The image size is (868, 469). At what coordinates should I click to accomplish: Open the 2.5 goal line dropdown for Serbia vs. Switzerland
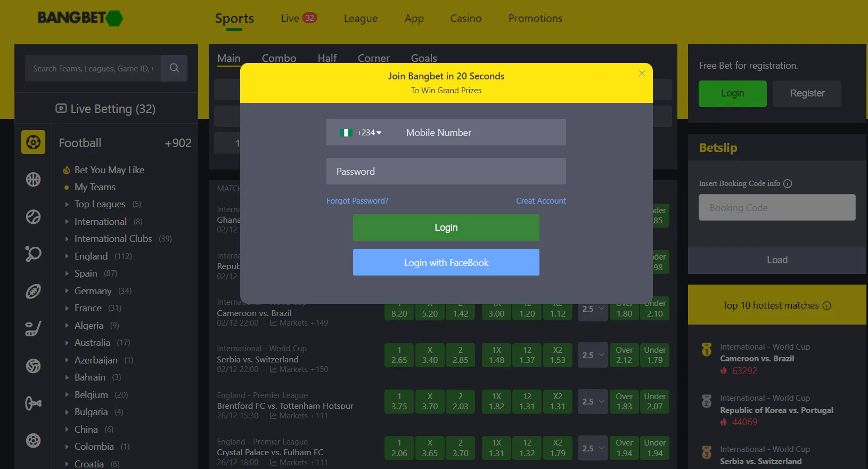point(593,355)
